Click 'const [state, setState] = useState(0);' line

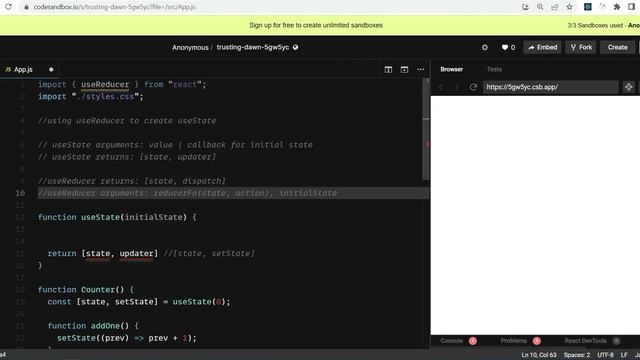tap(139, 302)
